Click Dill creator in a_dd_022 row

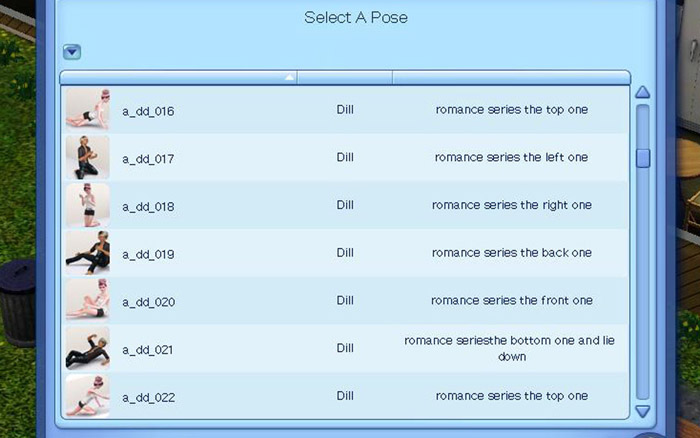(x=345, y=396)
